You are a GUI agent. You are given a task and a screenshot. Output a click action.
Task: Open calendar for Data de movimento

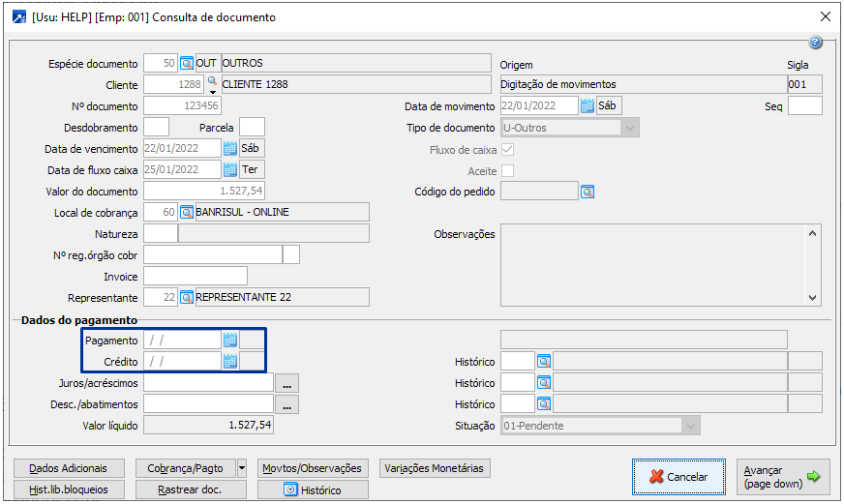click(x=587, y=105)
